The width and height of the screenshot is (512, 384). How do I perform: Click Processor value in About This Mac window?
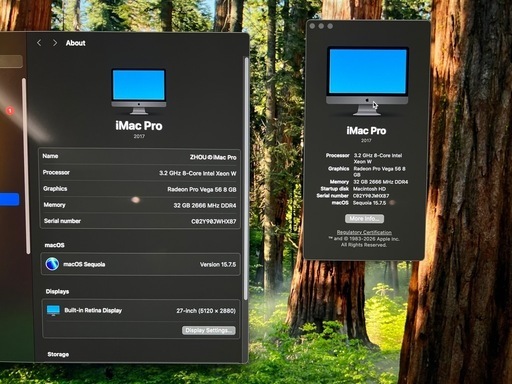(378, 158)
